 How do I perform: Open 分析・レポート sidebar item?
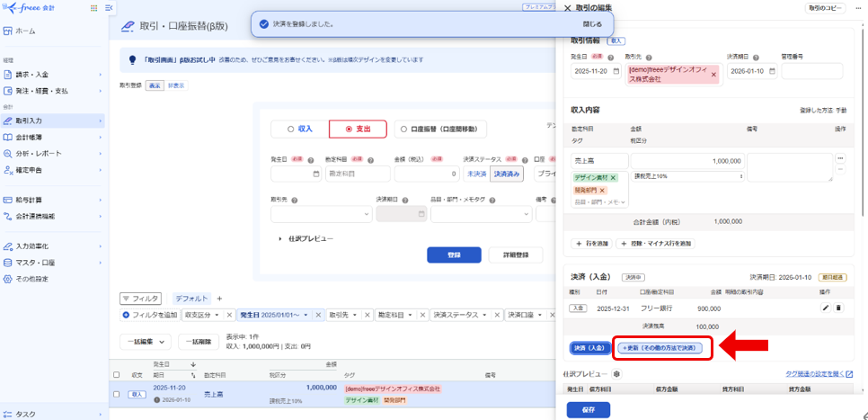[53, 154]
